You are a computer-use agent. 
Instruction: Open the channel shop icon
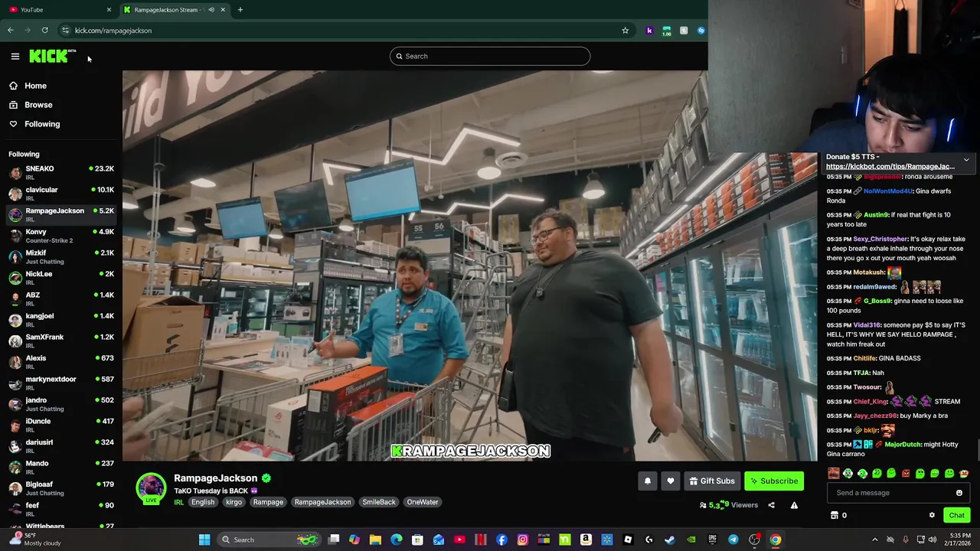[x=835, y=515]
